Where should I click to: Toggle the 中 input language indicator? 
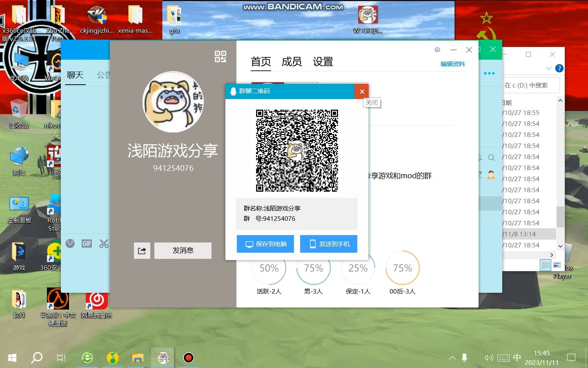point(517,358)
